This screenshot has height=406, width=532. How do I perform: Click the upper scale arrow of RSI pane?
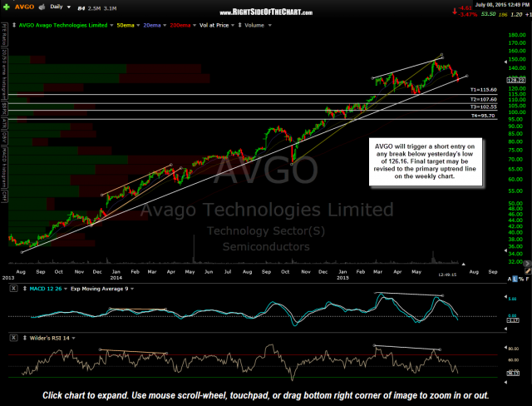[505, 347]
